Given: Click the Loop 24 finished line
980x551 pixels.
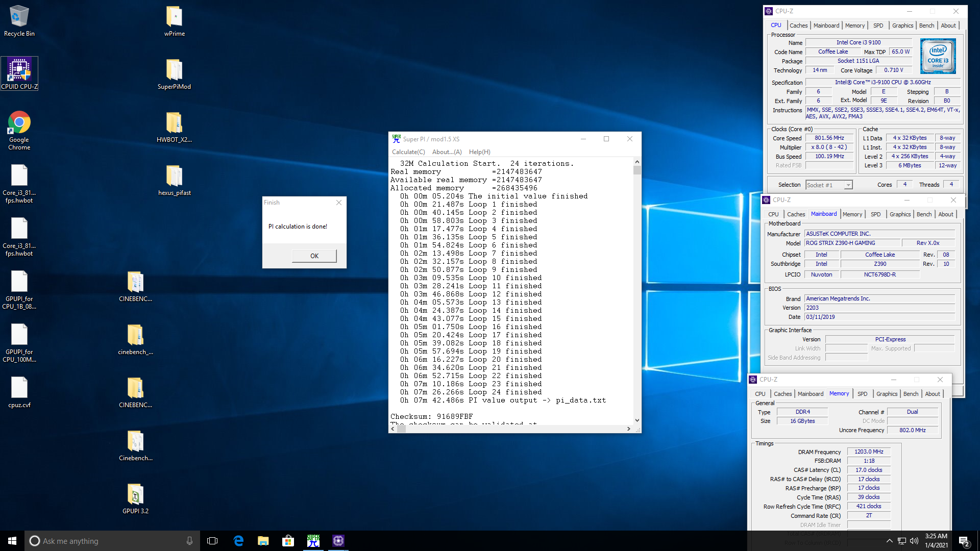Looking at the screenshot, I should pyautogui.click(x=471, y=392).
